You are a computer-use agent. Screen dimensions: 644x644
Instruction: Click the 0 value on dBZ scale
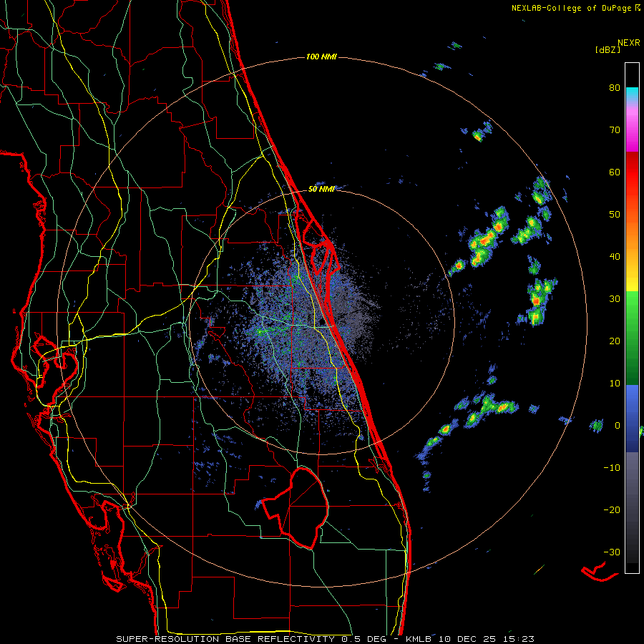(x=617, y=426)
